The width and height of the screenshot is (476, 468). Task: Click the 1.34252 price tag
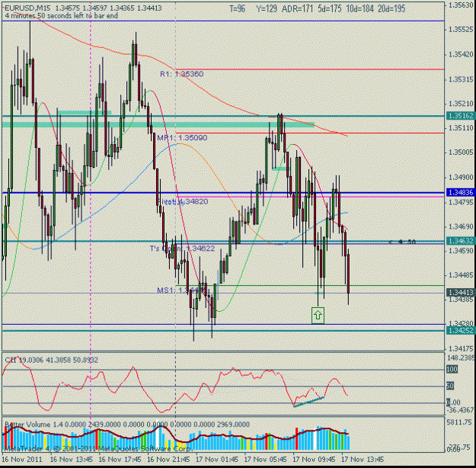click(461, 331)
